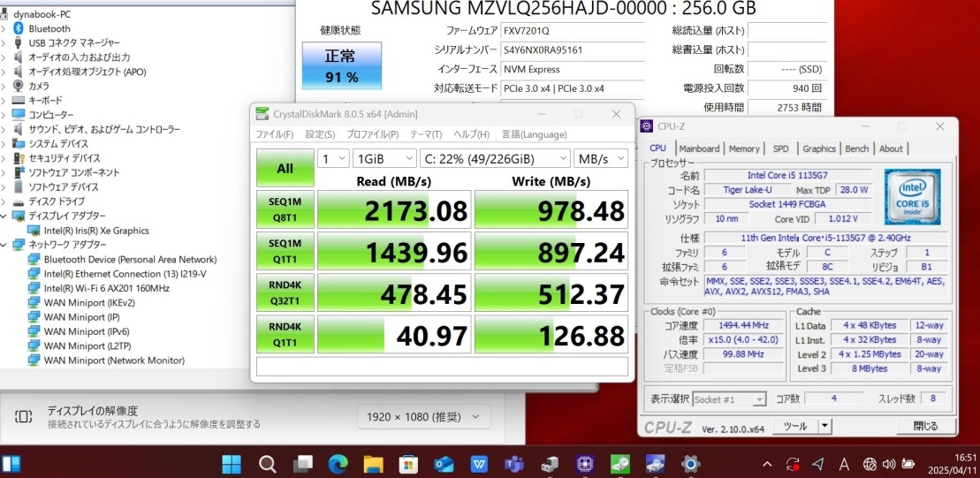The width and height of the screenshot is (980, 478).
Task: Collapse the ネットワーク アダプター node
Action: coord(4,245)
